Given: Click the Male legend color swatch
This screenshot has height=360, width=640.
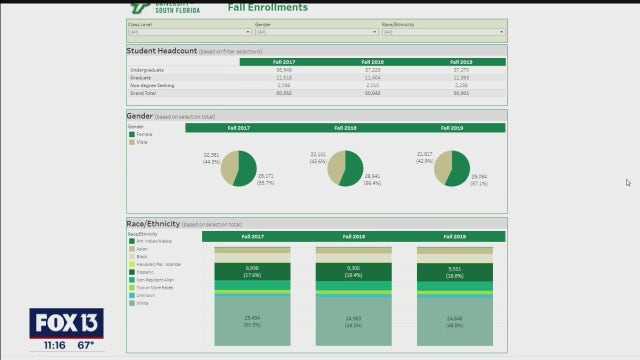Looking at the screenshot, I should [132, 142].
